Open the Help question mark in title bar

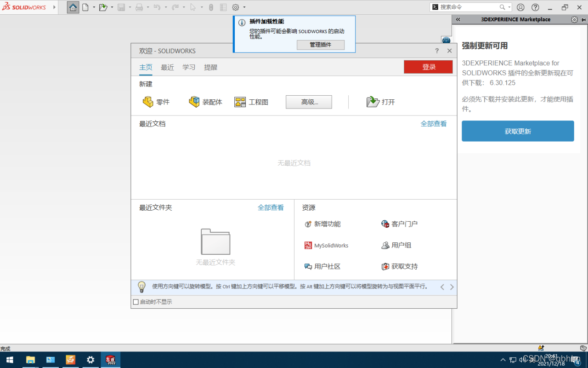click(535, 7)
